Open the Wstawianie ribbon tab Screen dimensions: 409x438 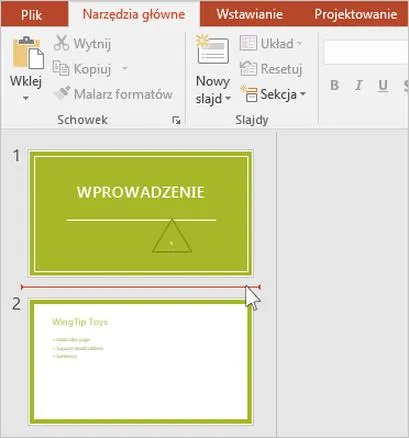coord(250,14)
